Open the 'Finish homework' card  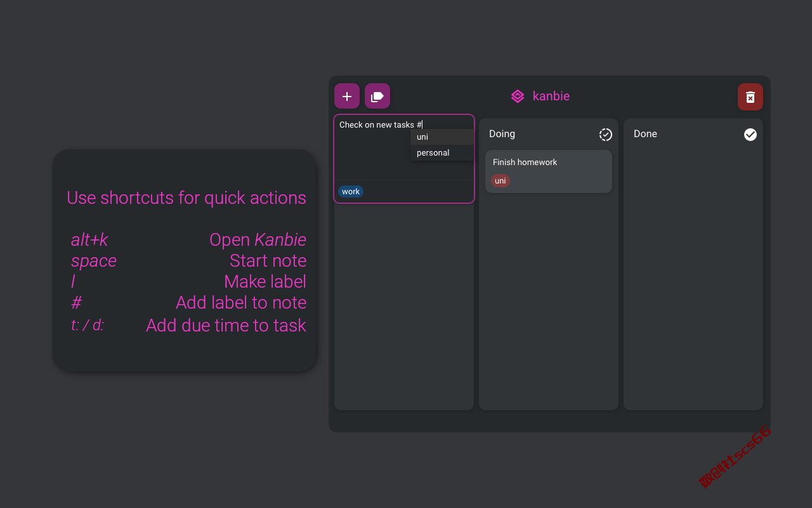pos(549,171)
